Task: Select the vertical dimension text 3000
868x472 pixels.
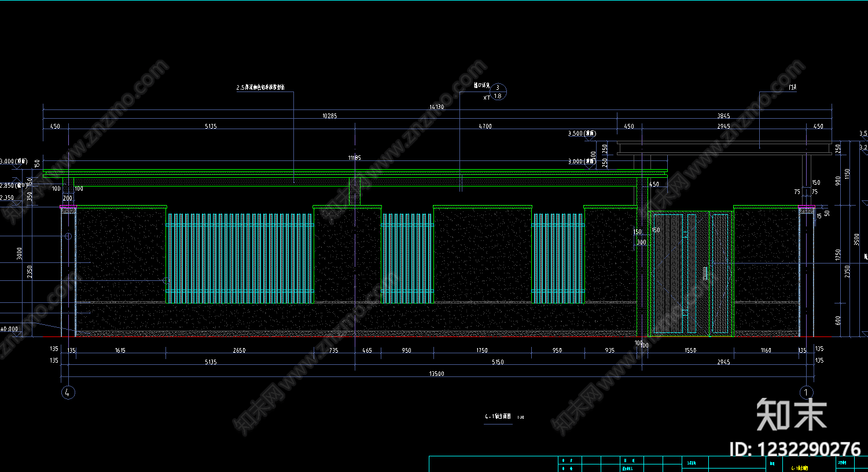Action: click(x=19, y=254)
